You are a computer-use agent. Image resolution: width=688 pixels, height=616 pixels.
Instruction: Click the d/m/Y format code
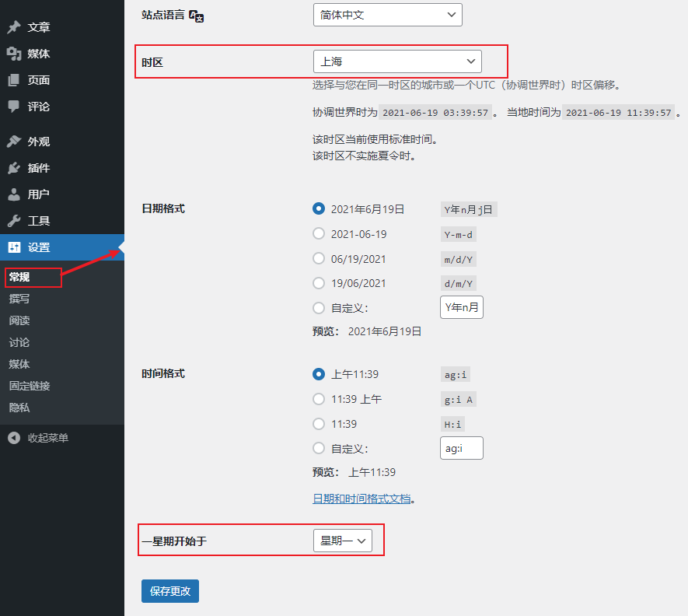click(x=459, y=284)
